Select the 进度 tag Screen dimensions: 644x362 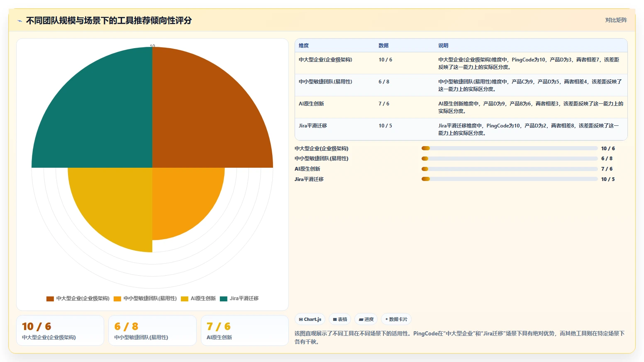[366, 319]
